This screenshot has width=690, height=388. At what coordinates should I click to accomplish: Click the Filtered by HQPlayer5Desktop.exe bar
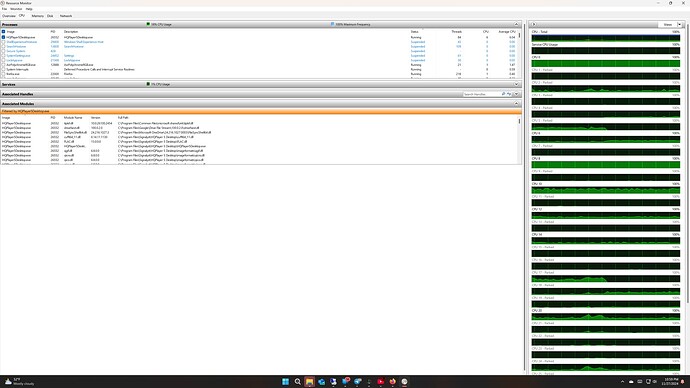[x=261, y=111]
